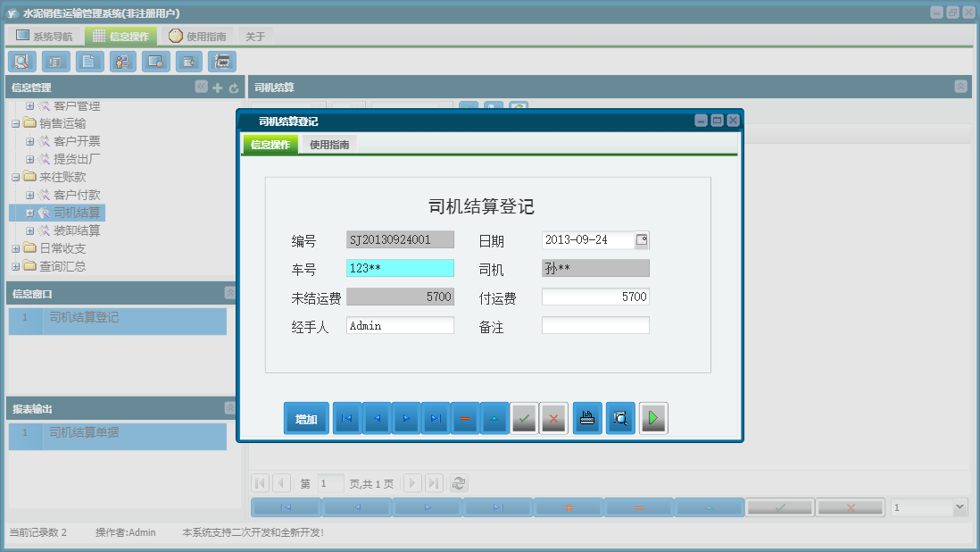This screenshot has height=552, width=980.
Task: Click the monitor/display toolbar icon
Action: tap(155, 61)
